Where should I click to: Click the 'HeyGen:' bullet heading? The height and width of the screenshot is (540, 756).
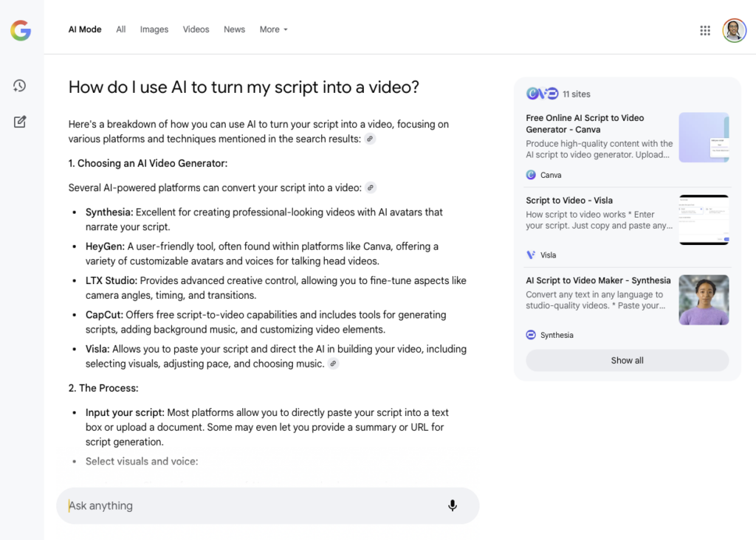(105, 246)
